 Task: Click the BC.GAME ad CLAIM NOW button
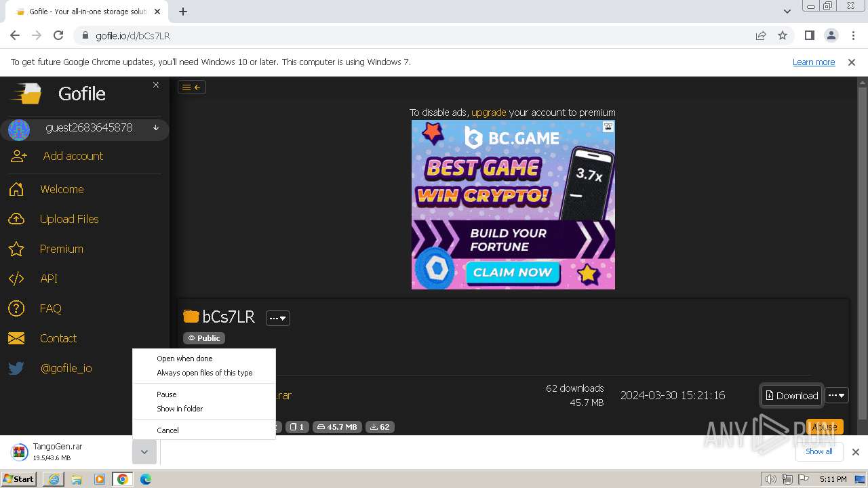513,272
